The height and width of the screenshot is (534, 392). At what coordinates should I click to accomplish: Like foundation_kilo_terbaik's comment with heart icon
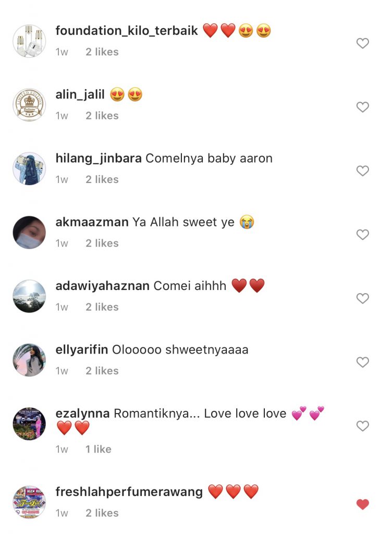[362, 43]
